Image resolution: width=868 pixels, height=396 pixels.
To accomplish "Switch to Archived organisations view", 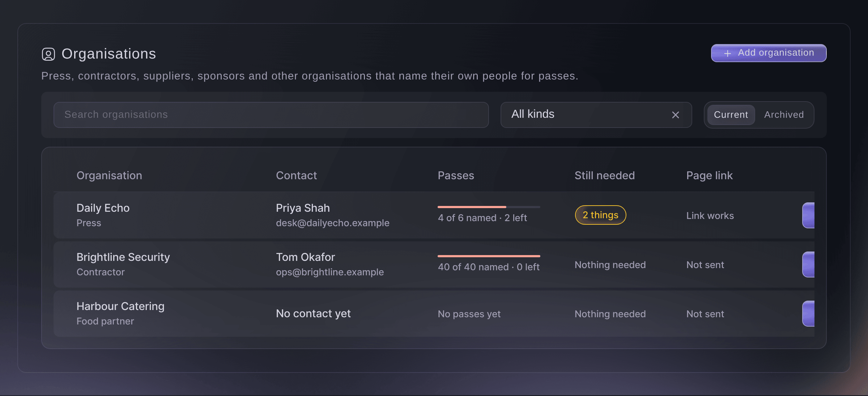I will [784, 115].
